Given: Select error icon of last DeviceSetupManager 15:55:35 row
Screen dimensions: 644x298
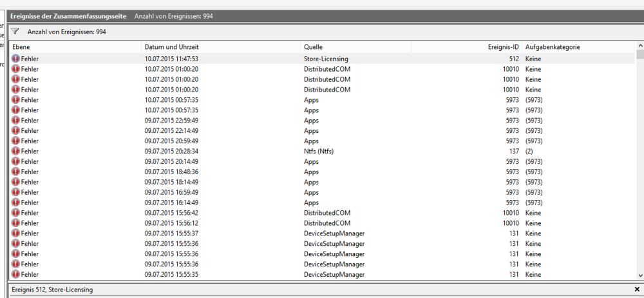Looking at the screenshot, I should click(15, 274).
